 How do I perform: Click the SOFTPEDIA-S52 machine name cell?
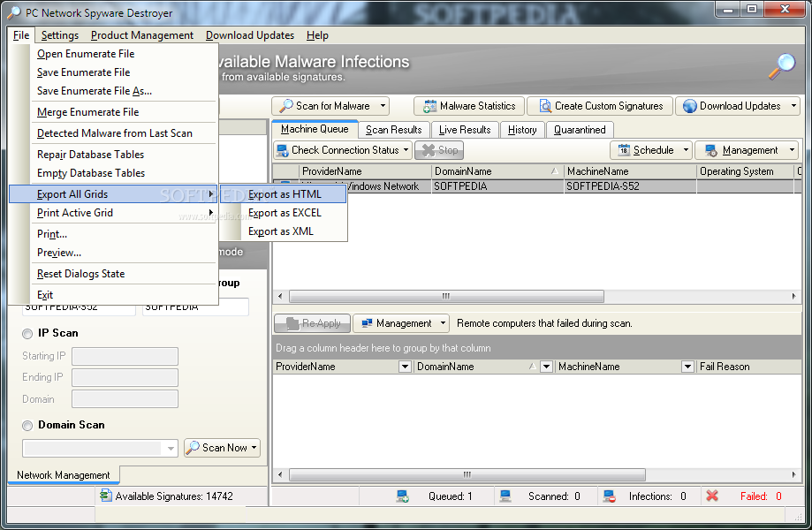pos(630,186)
